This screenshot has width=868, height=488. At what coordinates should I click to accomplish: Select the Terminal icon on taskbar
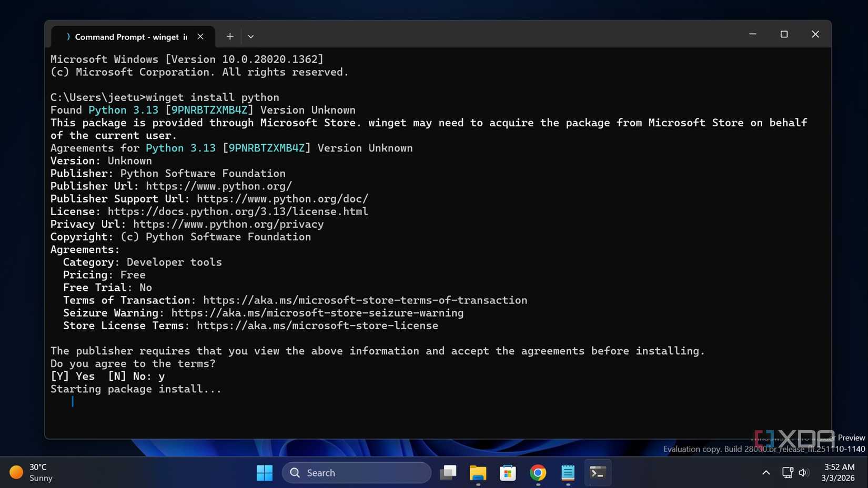[598, 473]
